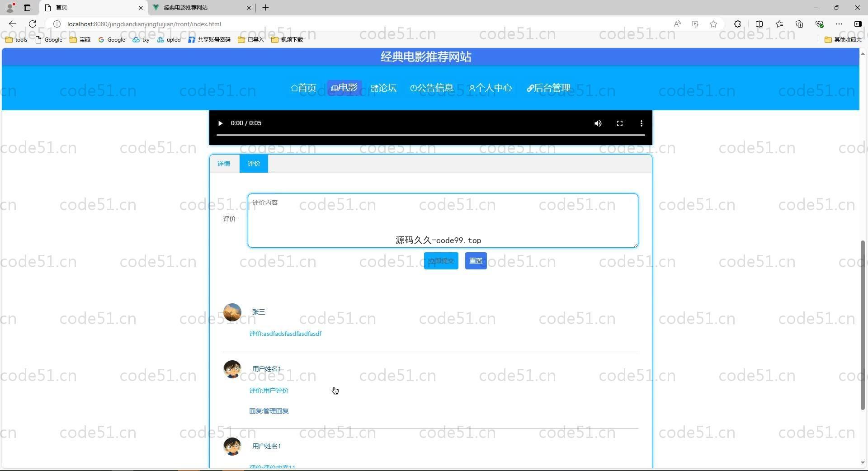Open 其他收藏夹 folder
The image size is (868, 471).
click(843, 40)
